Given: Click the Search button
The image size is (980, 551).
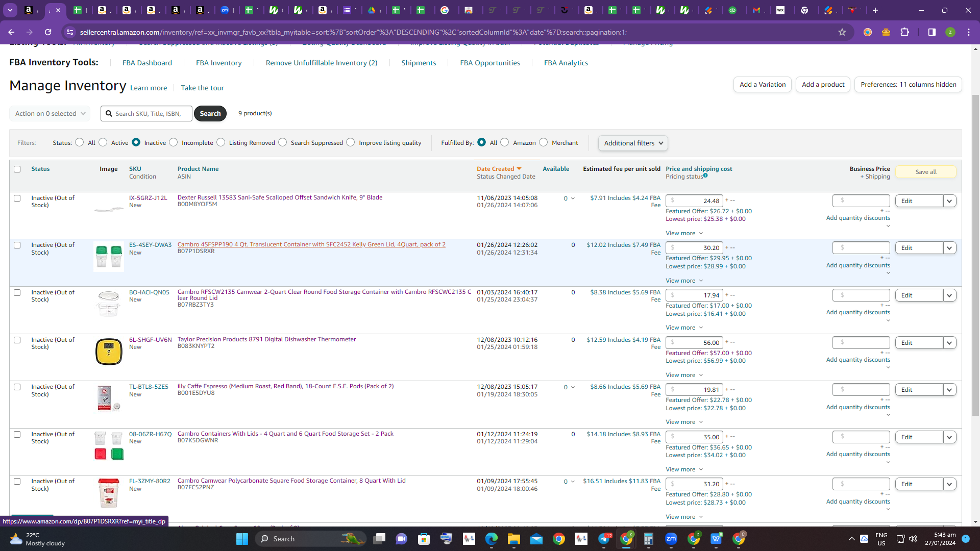Looking at the screenshot, I should point(210,114).
